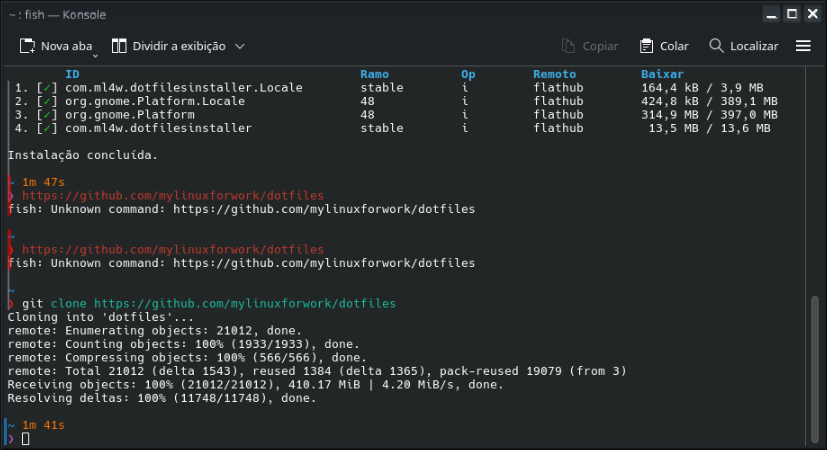Click the checkmark on row 4, com.ml4w.dotfilesinstaller
The width and height of the screenshot is (827, 450).
[x=47, y=128]
